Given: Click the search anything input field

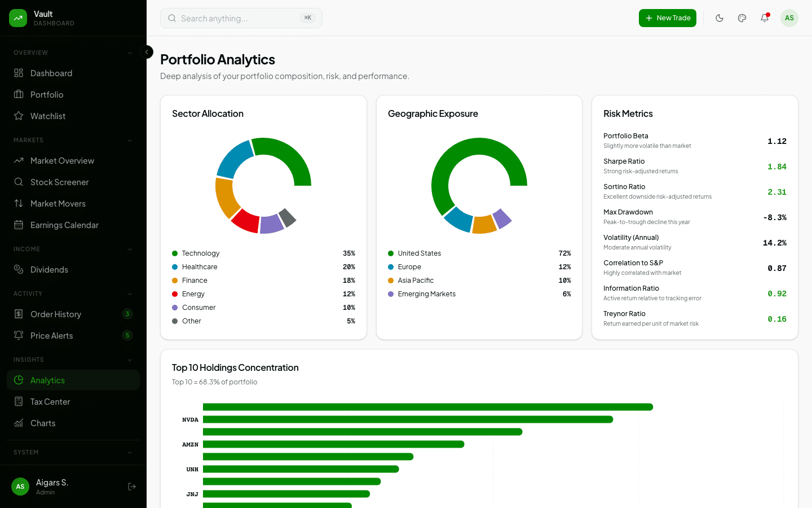Looking at the screenshot, I should pyautogui.click(x=241, y=18).
